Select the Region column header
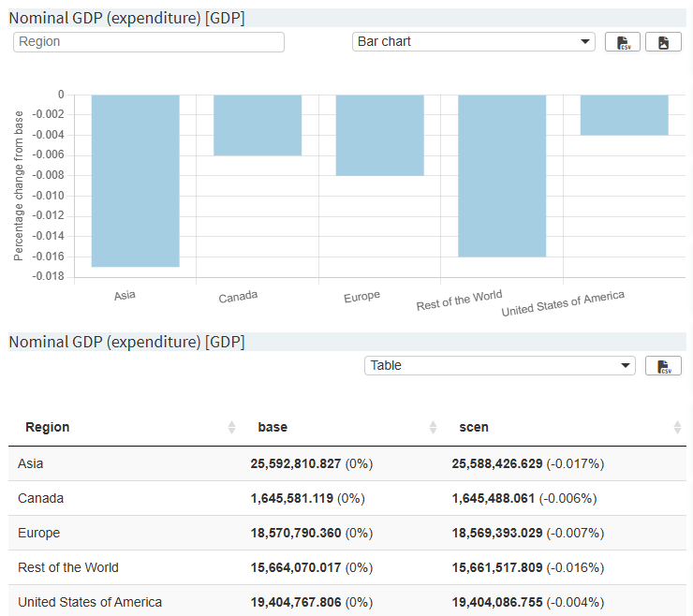This screenshot has width=693, height=616. coord(47,427)
